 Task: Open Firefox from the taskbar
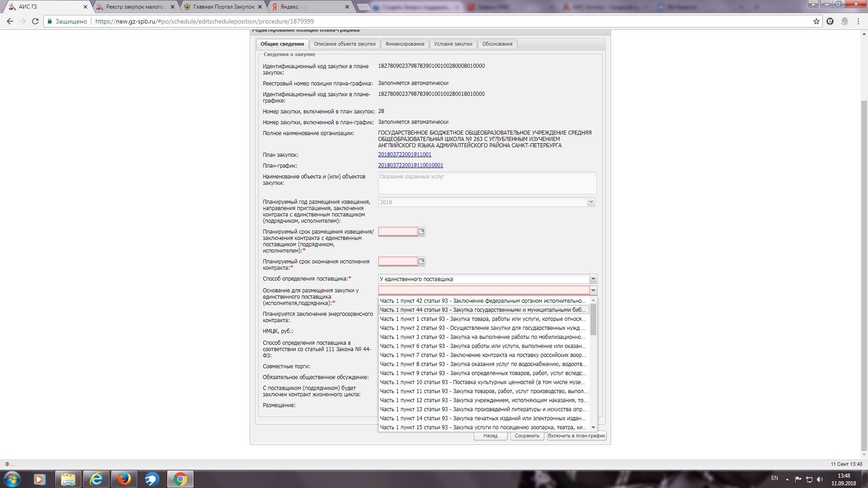124,479
